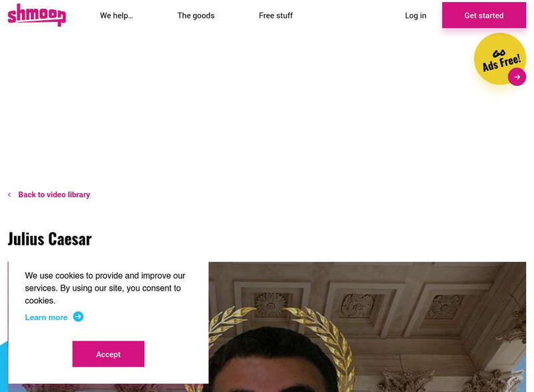Expand The goods menu
This screenshot has width=534, height=392.
tap(196, 15)
